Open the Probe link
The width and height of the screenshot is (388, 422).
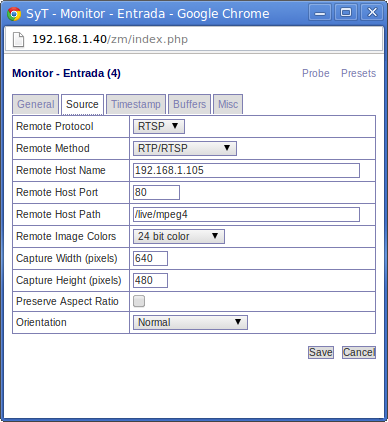[x=316, y=73]
